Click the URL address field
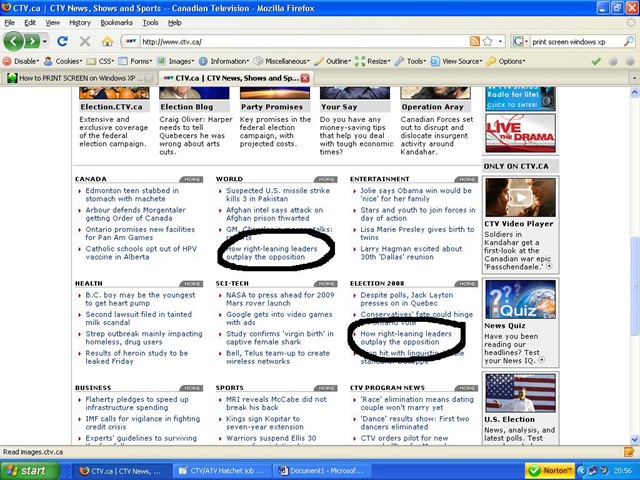Image resolution: width=640 pixels, height=480 pixels. [304, 41]
